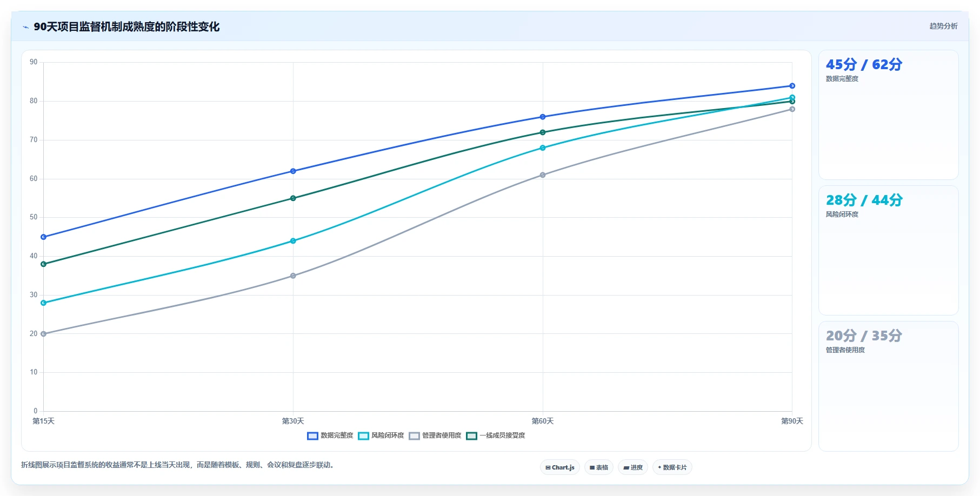Click the chart title 90天项目监督机制成熟度的阶段性变化

pyautogui.click(x=126, y=27)
